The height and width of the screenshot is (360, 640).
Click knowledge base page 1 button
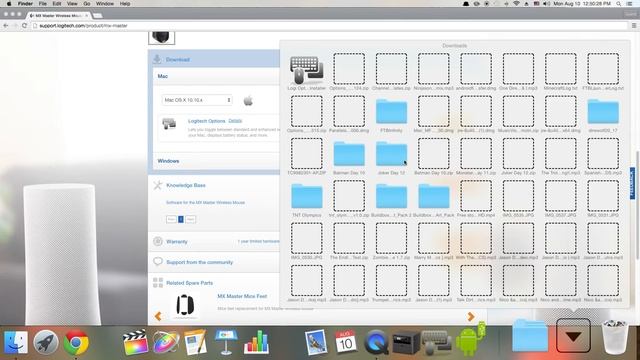(181, 219)
